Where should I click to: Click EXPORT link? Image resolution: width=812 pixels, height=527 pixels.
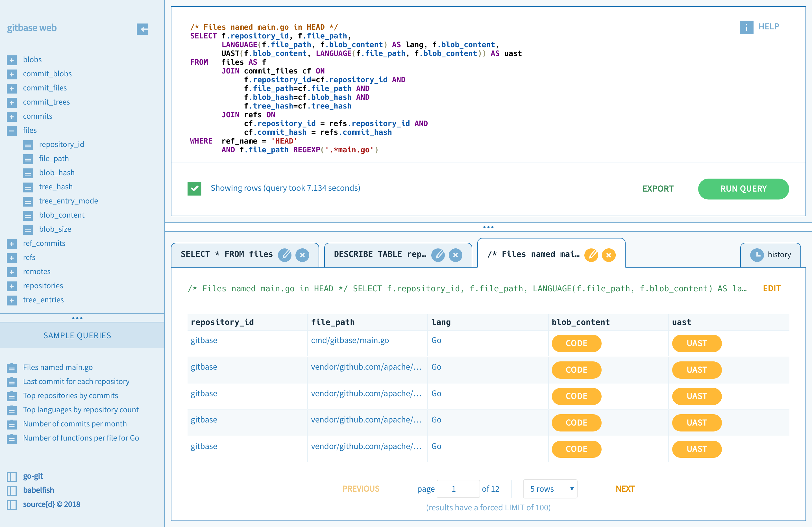point(658,189)
